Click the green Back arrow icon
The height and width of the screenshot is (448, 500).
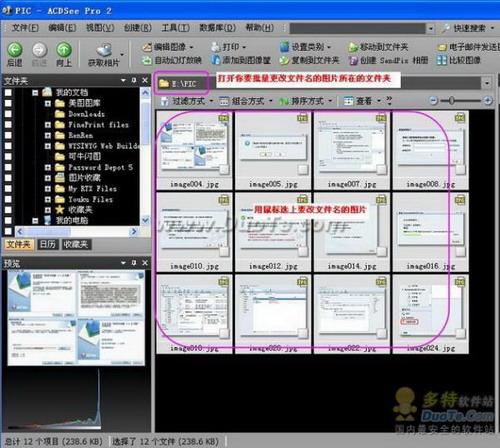[15, 50]
